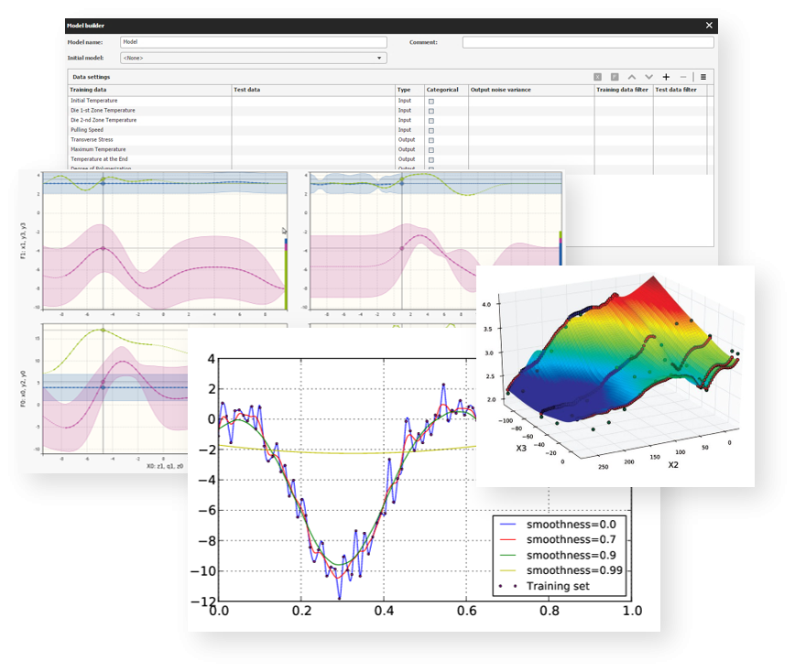Add a data row with plus icon
795x672 pixels.
click(666, 77)
